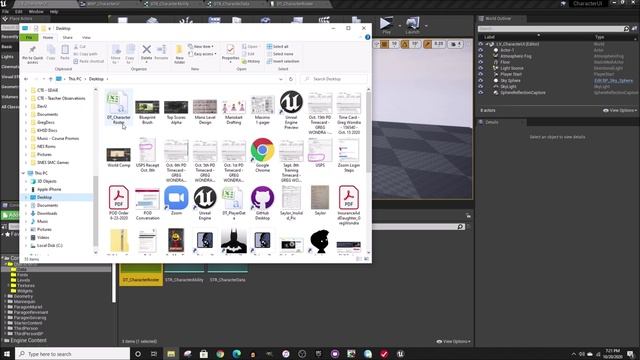Click the Properties icon in Explorer ribbon
Viewport: 640px width, 360px height.
(x=230, y=53)
